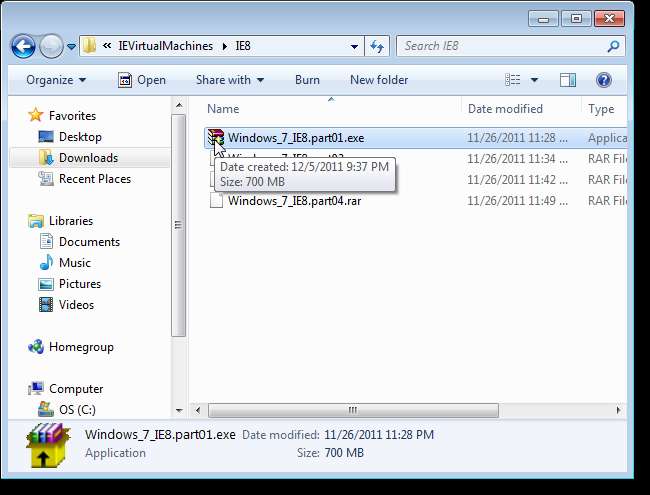The image size is (650, 495).
Task: Open the Share with menu
Action: tap(230, 80)
